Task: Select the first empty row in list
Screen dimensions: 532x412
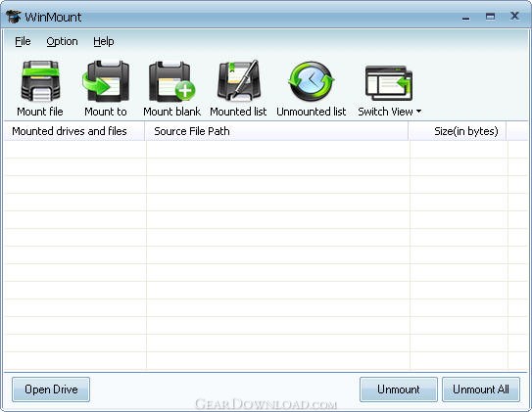Action: coord(266,150)
